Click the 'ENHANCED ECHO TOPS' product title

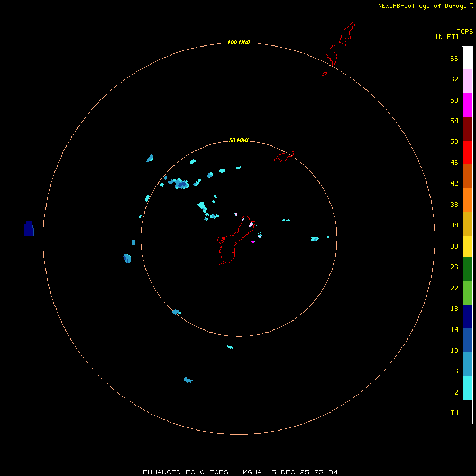click(x=186, y=472)
